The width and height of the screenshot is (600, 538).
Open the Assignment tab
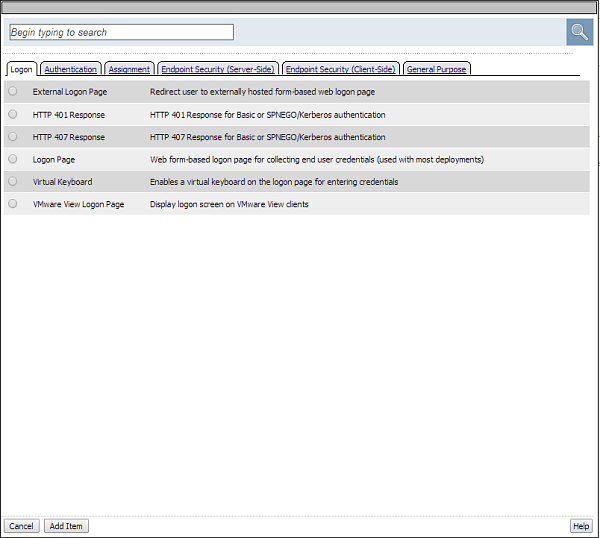[129, 69]
